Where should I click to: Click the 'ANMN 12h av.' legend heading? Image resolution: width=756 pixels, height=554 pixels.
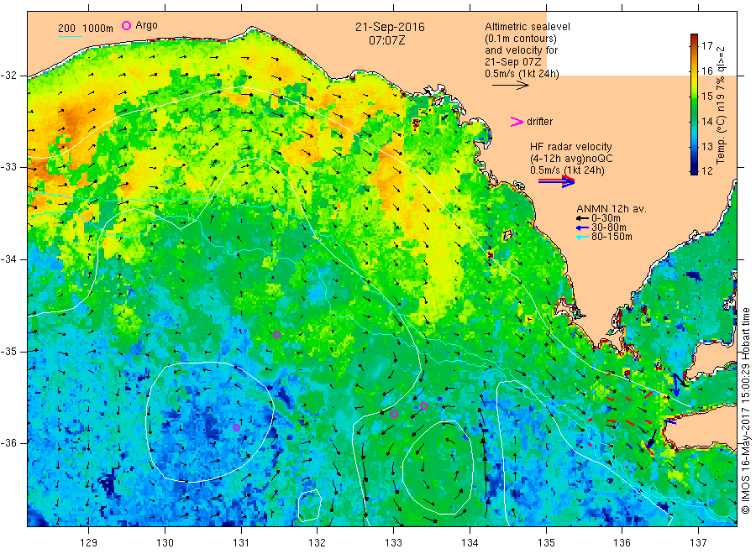click(x=612, y=209)
